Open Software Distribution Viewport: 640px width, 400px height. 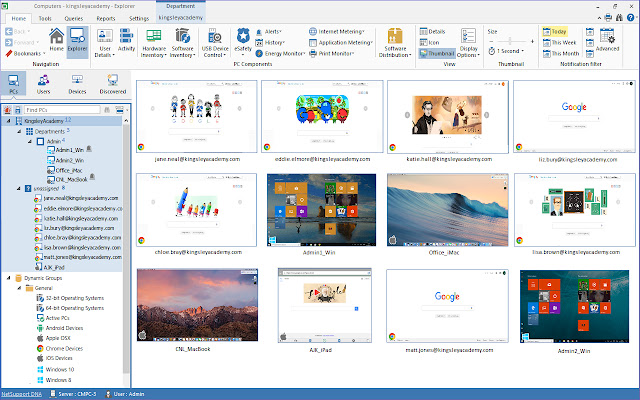coord(395,43)
